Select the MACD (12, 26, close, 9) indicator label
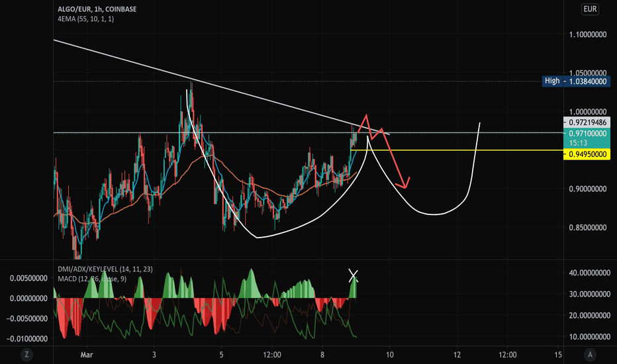The height and width of the screenshot is (364, 617). [x=92, y=279]
